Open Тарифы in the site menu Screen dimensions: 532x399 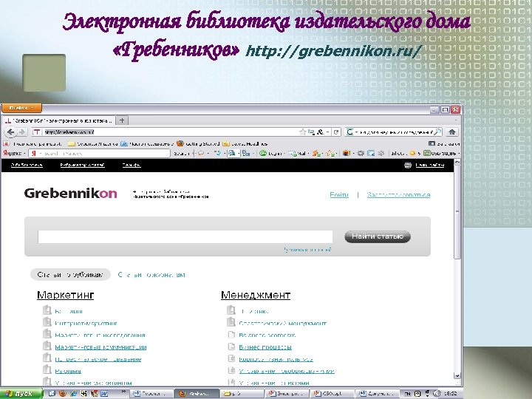point(132,166)
